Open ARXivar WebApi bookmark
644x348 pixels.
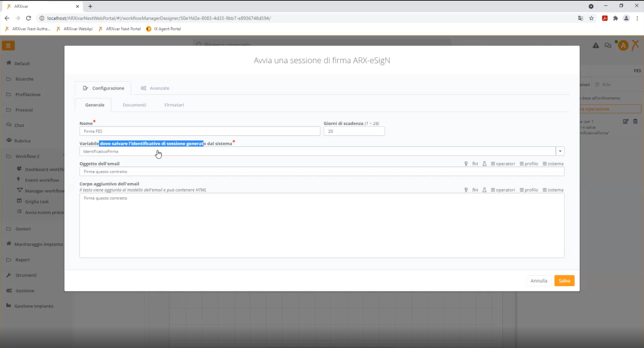74,29
